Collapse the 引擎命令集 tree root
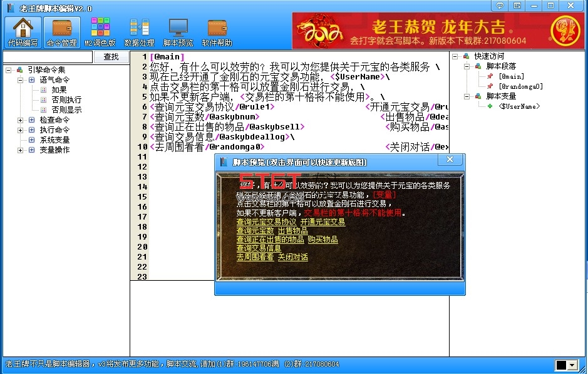 click(9, 70)
